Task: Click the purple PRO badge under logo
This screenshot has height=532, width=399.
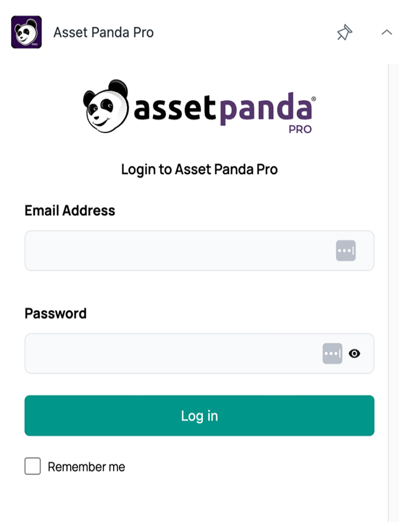Action: [300, 128]
